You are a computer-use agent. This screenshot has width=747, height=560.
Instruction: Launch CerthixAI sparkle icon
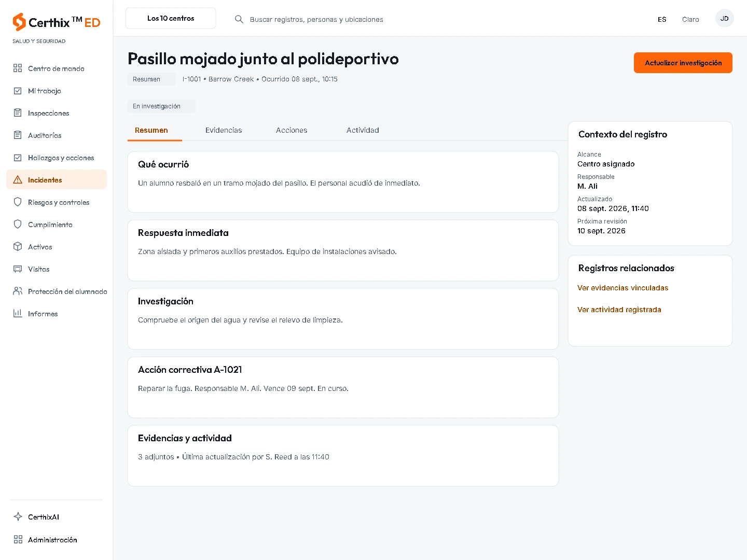[x=18, y=517]
